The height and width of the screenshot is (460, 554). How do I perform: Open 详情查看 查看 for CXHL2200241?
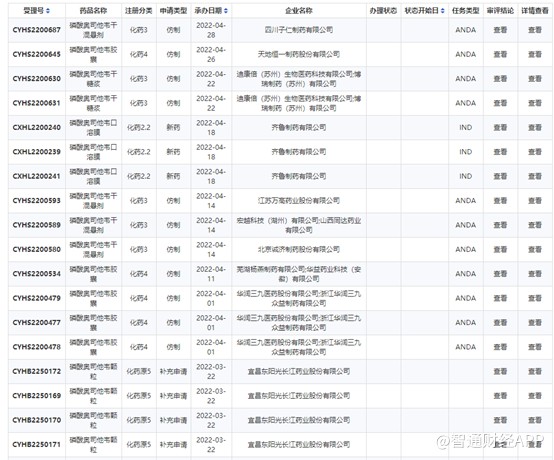tap(535, 176)
